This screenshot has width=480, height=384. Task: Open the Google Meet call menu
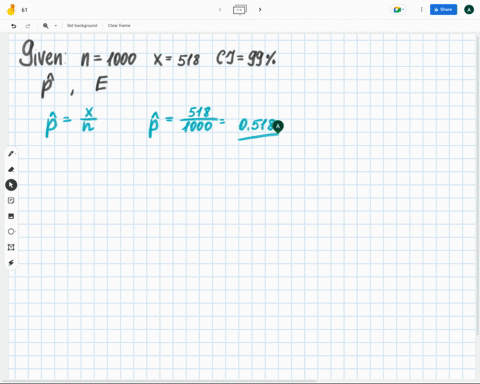(x=398, y=10)
